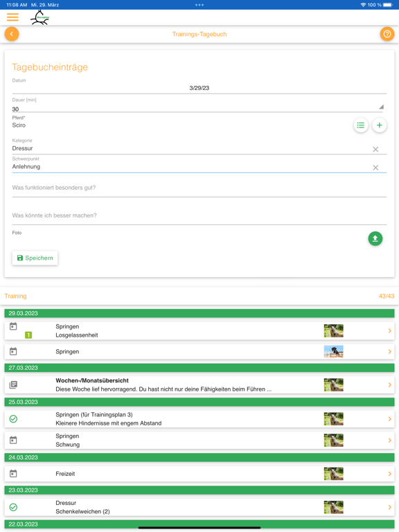Open the hamburger menu
This screenshot has height=532, width=399.
(12, 17)
